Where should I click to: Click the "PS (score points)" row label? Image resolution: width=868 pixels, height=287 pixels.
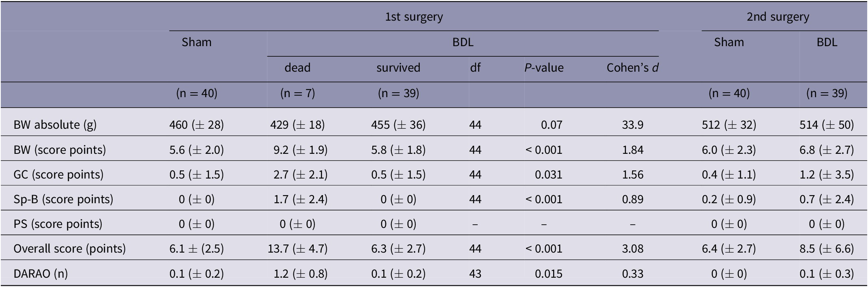click(x=58, y=224)
